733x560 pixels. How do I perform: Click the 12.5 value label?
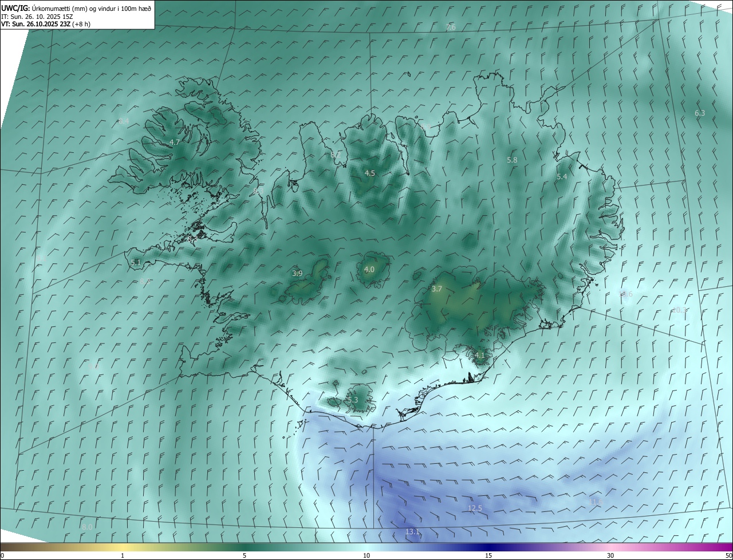click(x=475, y=508)
